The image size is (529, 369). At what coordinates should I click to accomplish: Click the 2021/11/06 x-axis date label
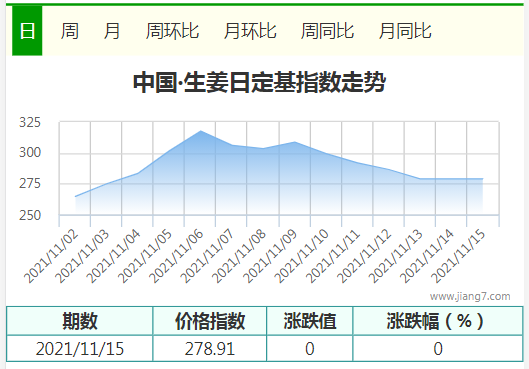click(176, 256)
